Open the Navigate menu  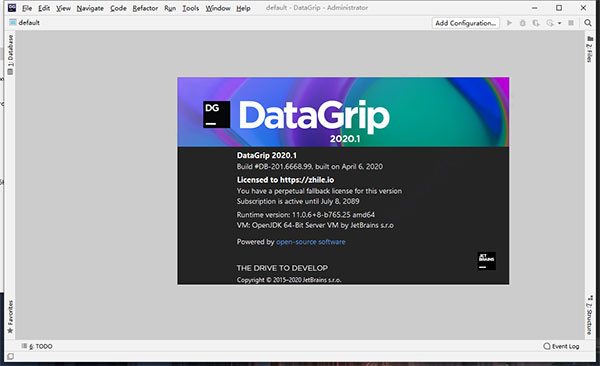[90, 8]
